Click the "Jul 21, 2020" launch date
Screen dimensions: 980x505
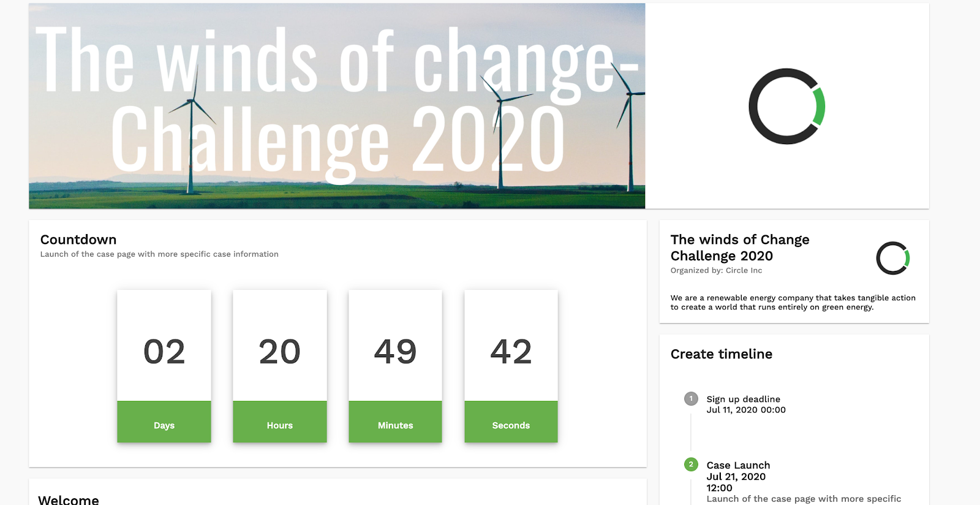pos(736,477)
